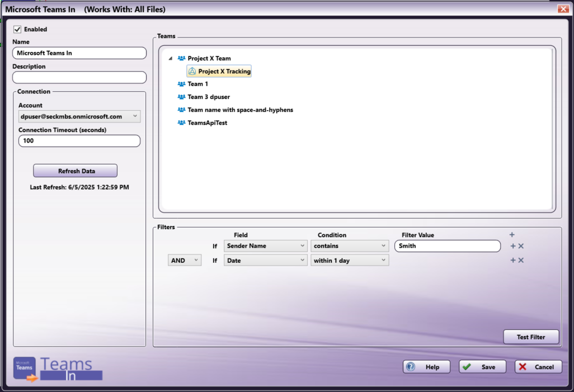Viewport: 574px width, 392px height.
Task: Add a filter after Sender Name row
Action: tap(513, 246)
